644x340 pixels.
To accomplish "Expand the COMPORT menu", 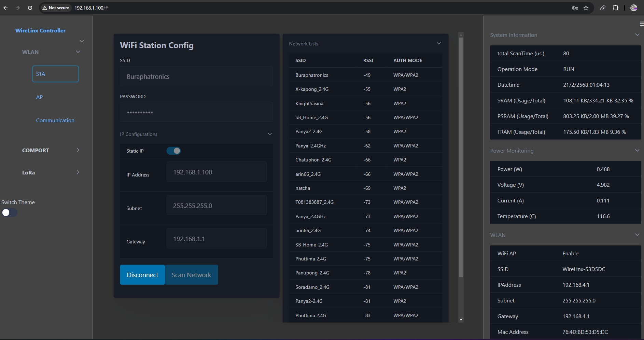I will [x=78, y=150].
